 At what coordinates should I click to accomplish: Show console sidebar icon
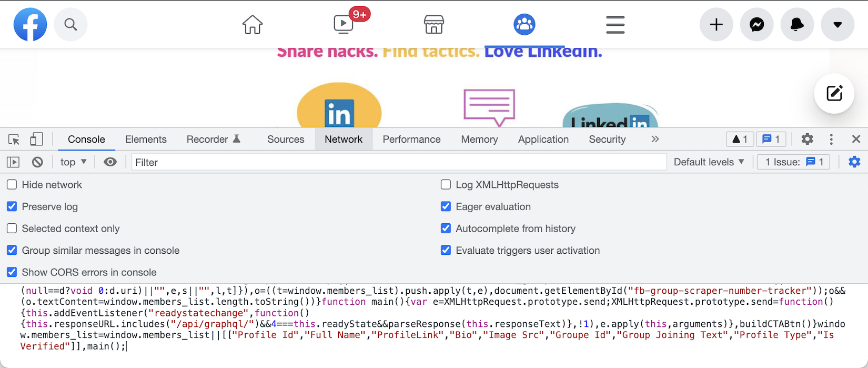(13, 162)
